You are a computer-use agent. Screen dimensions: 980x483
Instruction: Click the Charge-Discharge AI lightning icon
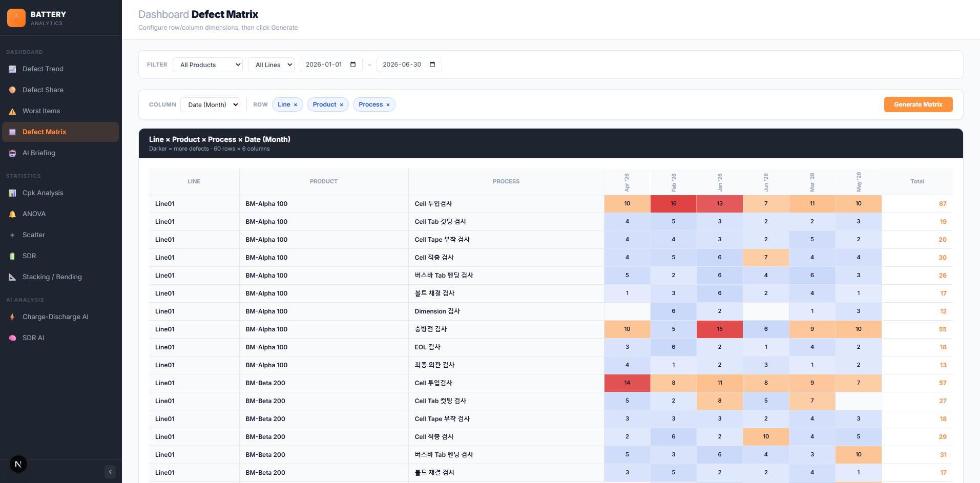pos(12,317)
